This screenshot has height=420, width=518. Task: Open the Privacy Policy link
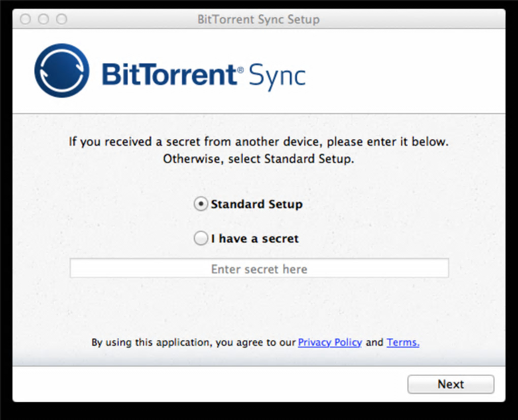coord(330,342)
